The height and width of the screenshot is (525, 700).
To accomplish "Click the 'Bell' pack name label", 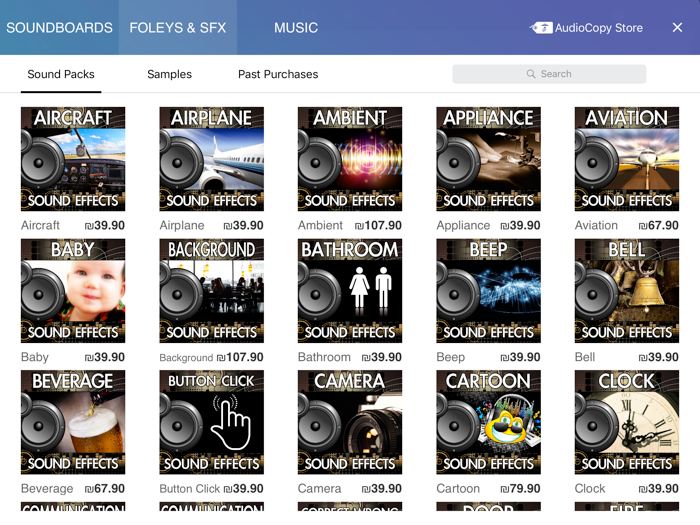I will [x=585, y=357].
